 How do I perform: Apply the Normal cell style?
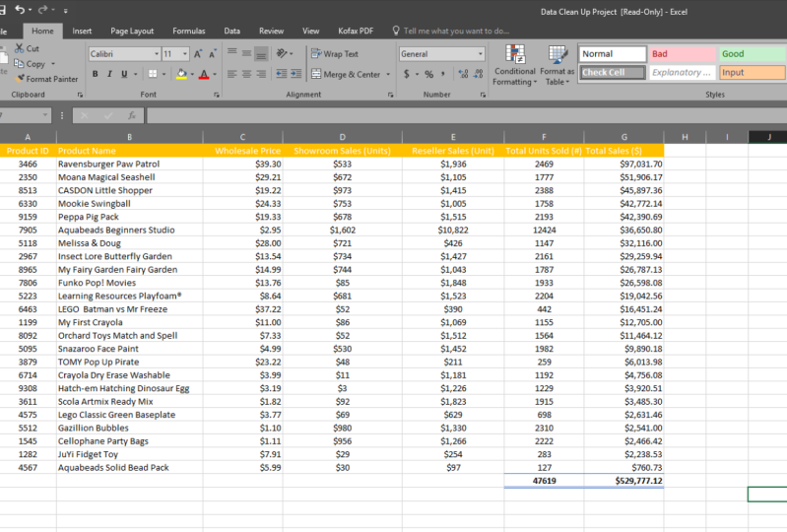[x=613, y=54]
